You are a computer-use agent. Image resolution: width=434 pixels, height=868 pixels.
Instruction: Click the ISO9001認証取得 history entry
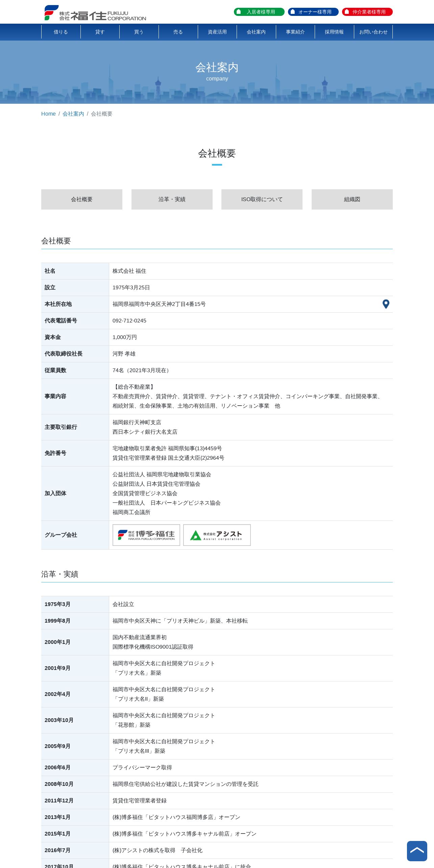point(153,647)
